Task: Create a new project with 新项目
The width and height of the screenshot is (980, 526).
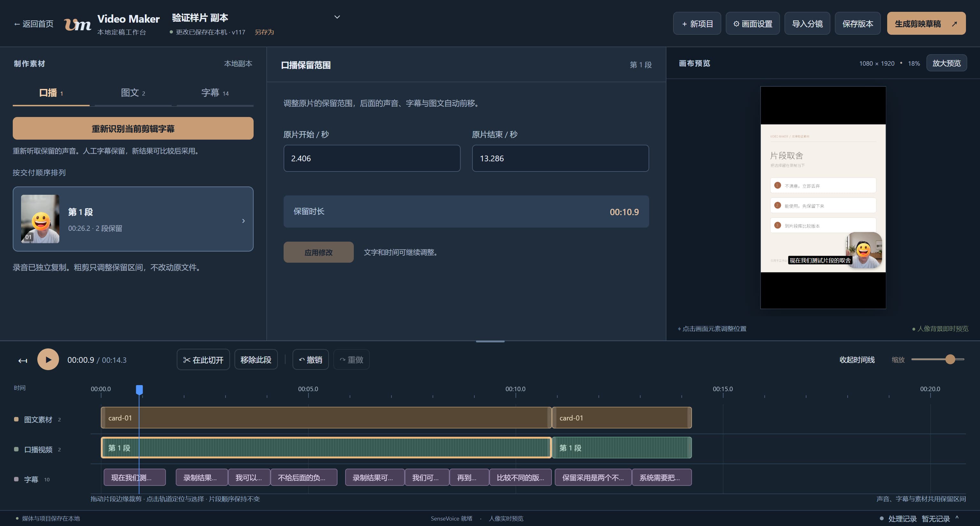Action: (x=697, y=24)
